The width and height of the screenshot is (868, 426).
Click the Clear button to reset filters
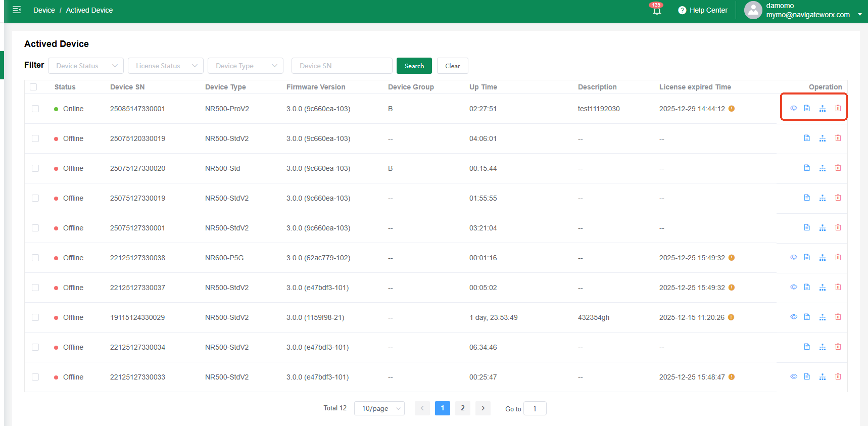click(452, 66)
